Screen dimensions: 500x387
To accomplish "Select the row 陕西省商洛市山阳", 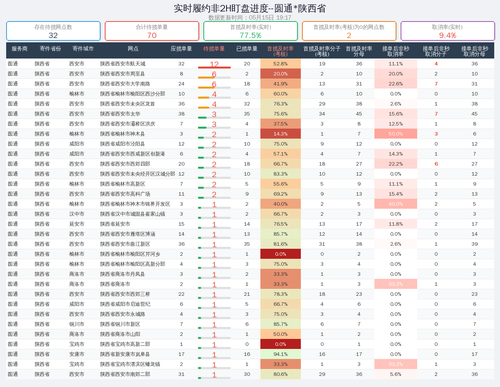I will pos(250,334).
